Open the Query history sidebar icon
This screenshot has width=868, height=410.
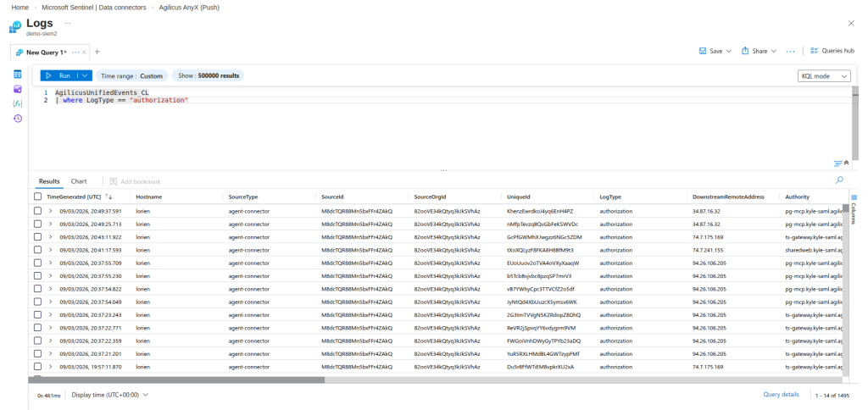[x=17, y=119]
